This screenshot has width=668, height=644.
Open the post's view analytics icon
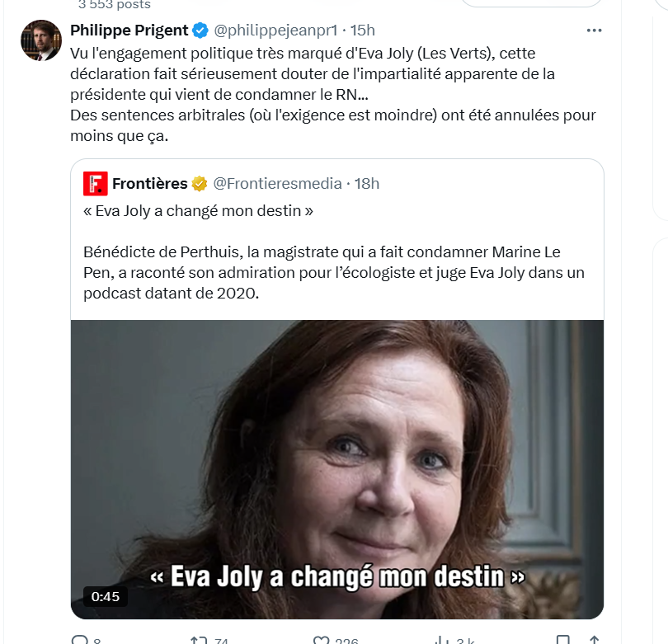click(x=442, y=641)
